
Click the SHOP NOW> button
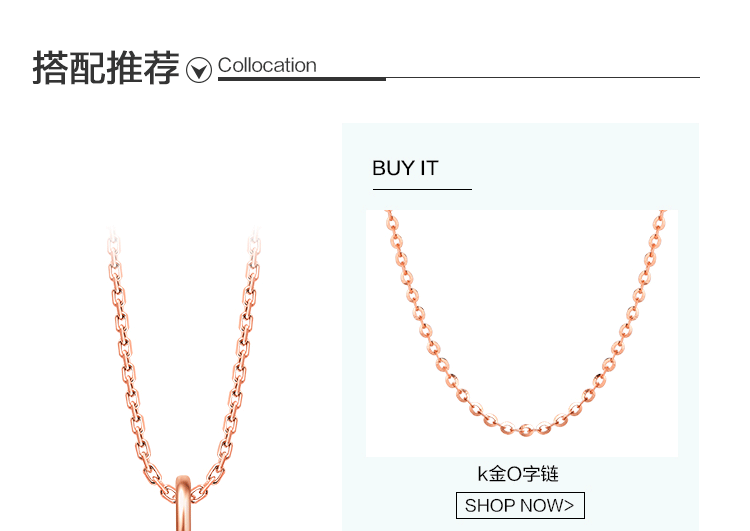click(520, 505)
